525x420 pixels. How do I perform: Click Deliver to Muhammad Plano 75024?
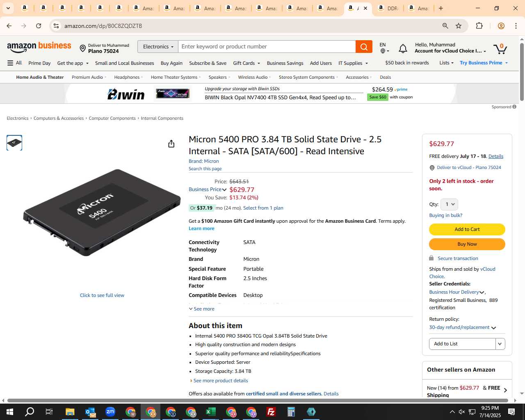pyautogui.click(x=104, y=48)
